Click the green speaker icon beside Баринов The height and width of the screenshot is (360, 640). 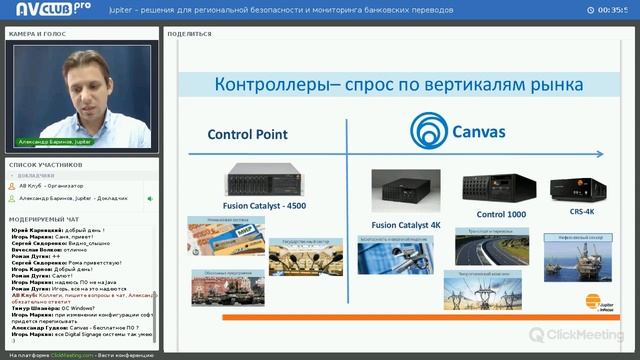(150, 199)
